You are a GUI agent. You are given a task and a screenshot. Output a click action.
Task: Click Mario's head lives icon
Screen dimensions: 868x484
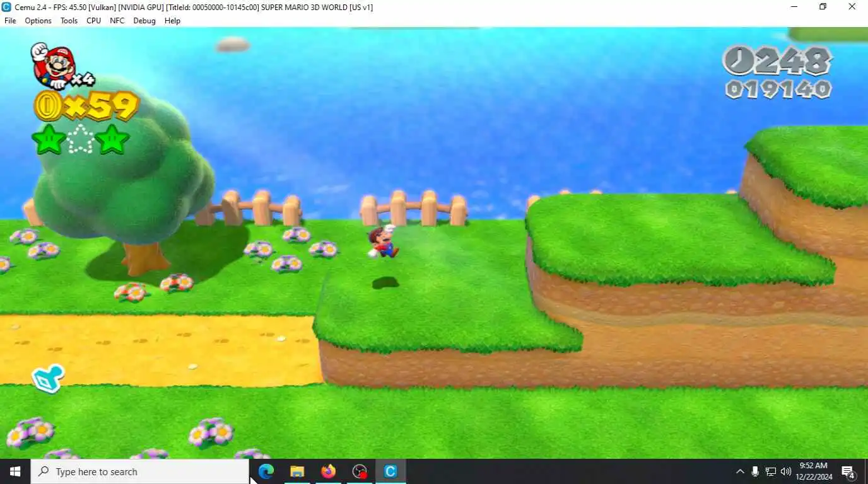coord(53,66)
